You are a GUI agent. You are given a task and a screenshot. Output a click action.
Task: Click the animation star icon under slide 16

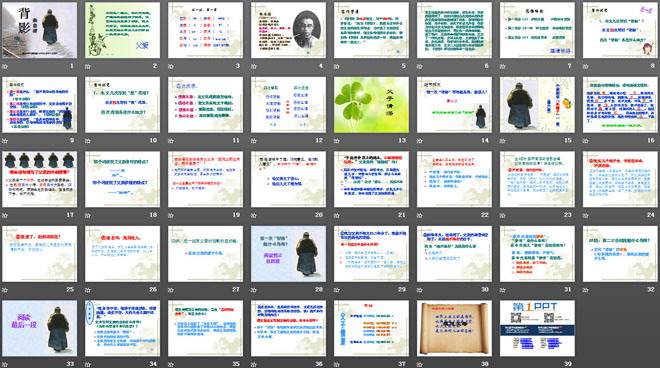pyautogui.click(x=585, y=141)
